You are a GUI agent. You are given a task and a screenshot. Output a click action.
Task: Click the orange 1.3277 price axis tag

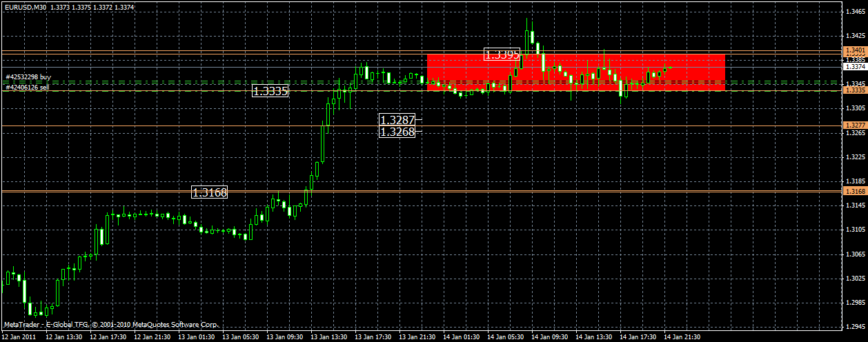click(x=855, y=125)
